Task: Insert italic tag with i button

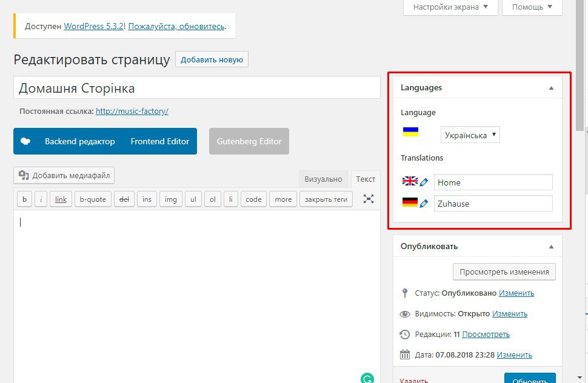Action: point(41,199)
